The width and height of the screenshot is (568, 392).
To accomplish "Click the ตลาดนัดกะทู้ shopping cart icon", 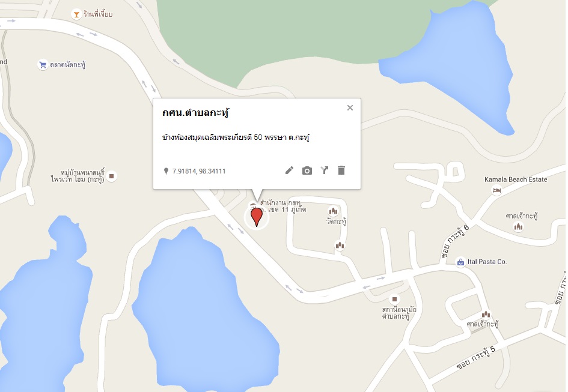I will pyautogui.click(x=43, y=65).
